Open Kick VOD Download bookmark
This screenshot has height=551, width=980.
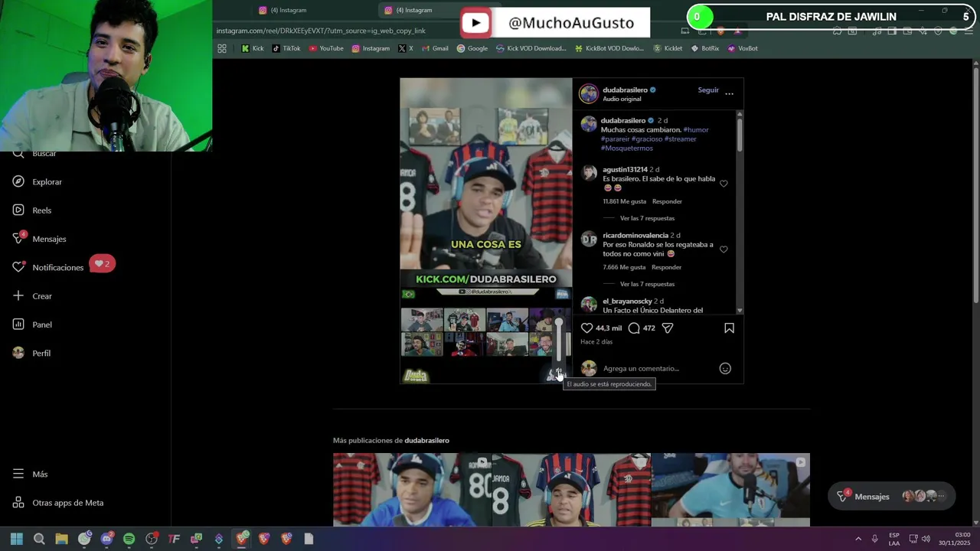[x=531, y=48]
